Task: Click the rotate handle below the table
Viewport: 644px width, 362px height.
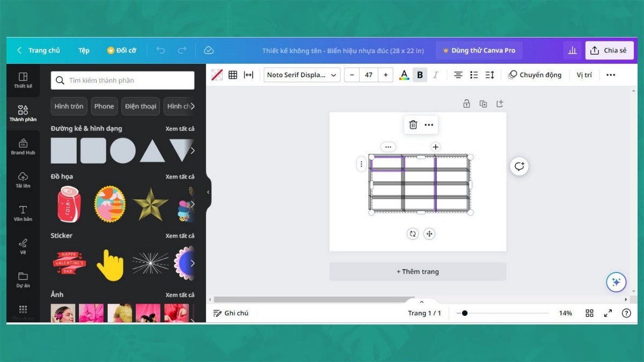Action: (412, 234)
